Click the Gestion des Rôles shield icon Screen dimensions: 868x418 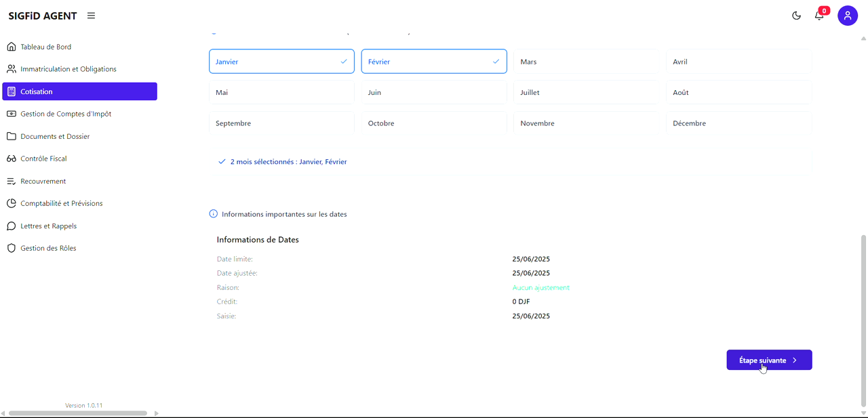[x=12, y=248]
